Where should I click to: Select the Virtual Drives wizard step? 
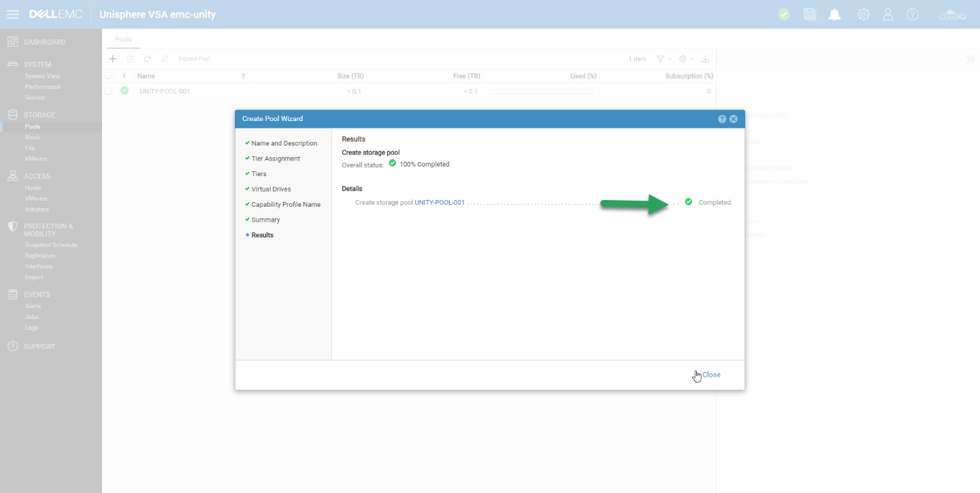[271, 189]
